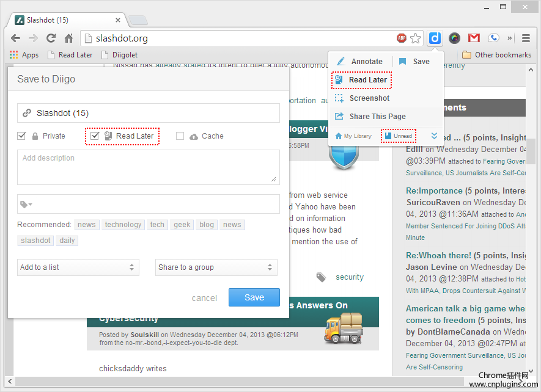Open the Share to a group dropdown
The image size is (541, 392).
click(216, 267)
